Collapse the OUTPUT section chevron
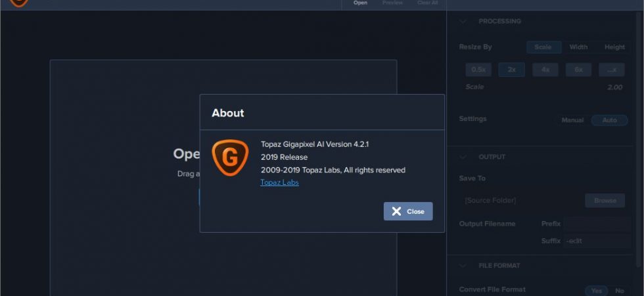The width and height of the screenshot is (644, 296). (463, 157)
